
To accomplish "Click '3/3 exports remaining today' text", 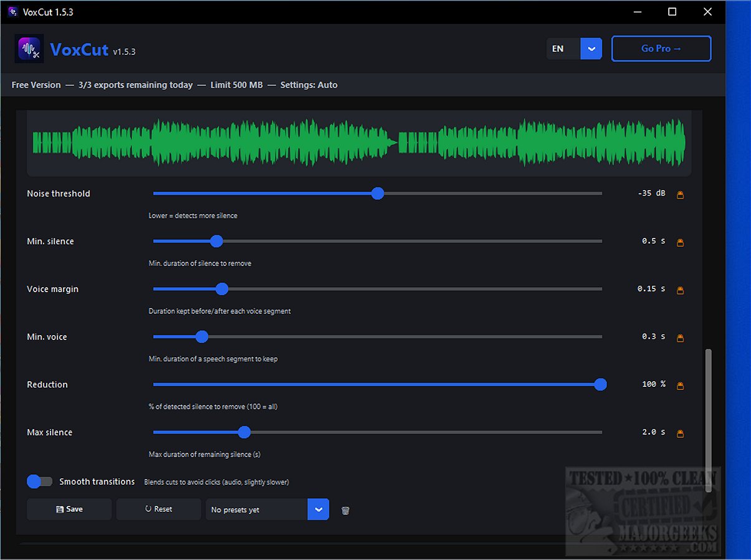I will (x=136, y=85).
